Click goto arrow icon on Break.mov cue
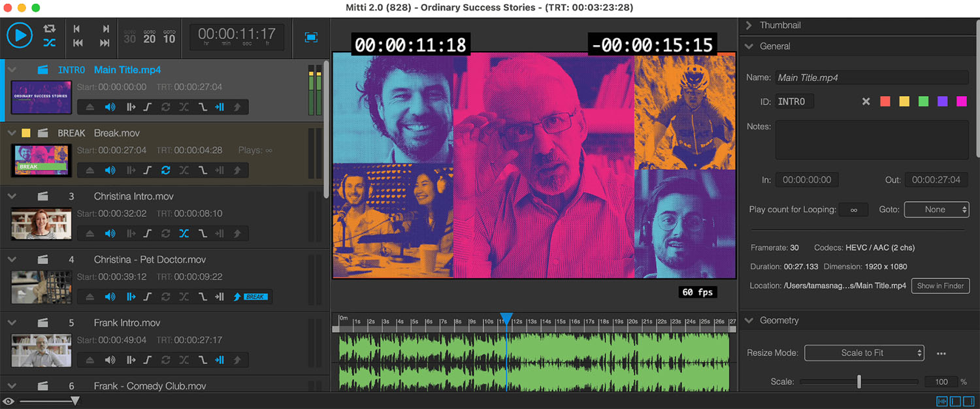Image resolution: width=980 pixels, height=409 pixels. tap(237, 171)
